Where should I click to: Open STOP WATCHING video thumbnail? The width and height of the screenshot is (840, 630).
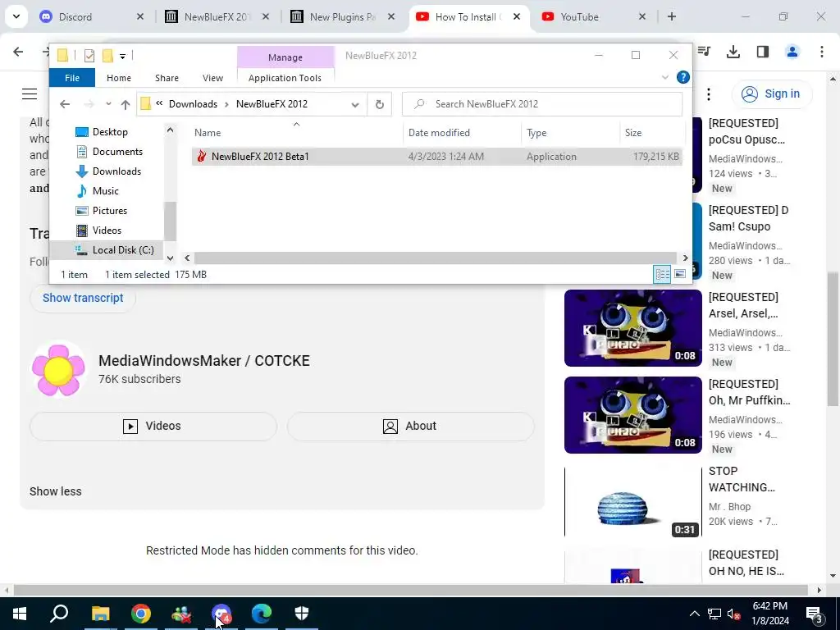632,501
